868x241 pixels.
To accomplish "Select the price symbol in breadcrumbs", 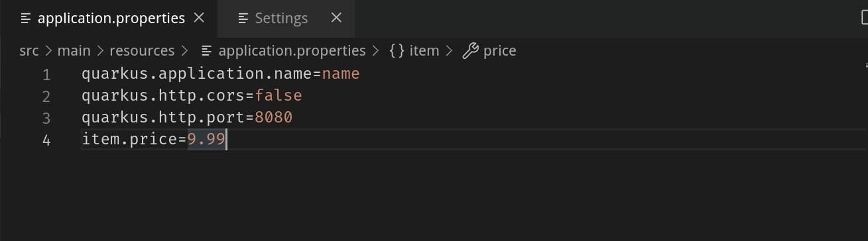I will [x=499, y=51].
